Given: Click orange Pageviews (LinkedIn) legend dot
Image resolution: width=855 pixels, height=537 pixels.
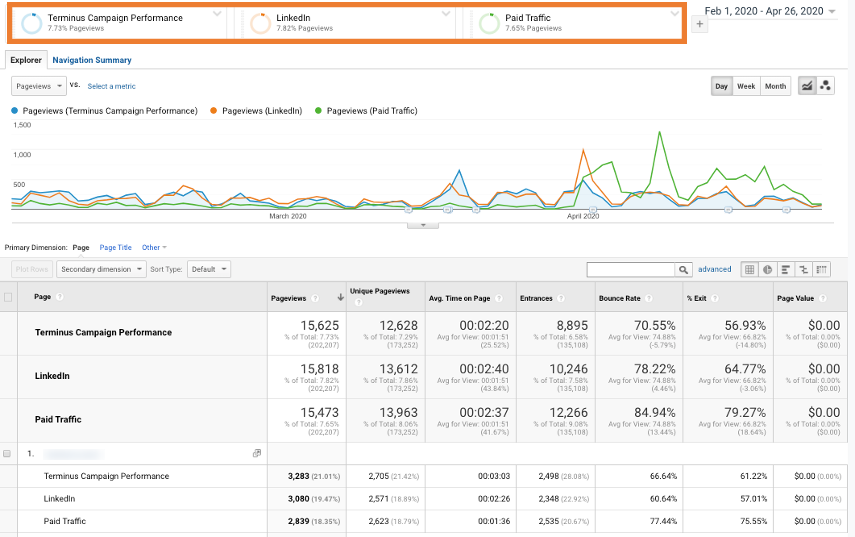Looking at the screenshot, I should [x=213, y=111].
